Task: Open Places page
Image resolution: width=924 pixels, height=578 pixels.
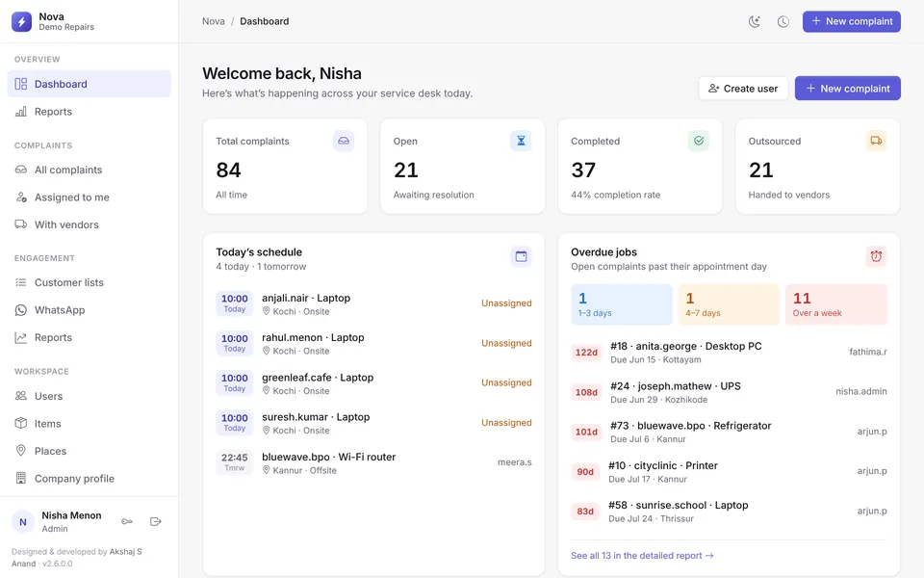Action: click(89, 451)
